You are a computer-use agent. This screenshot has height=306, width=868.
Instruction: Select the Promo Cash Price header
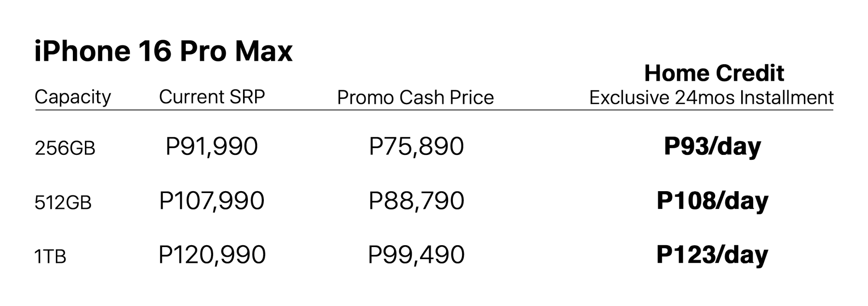click(x=415, y=97)
